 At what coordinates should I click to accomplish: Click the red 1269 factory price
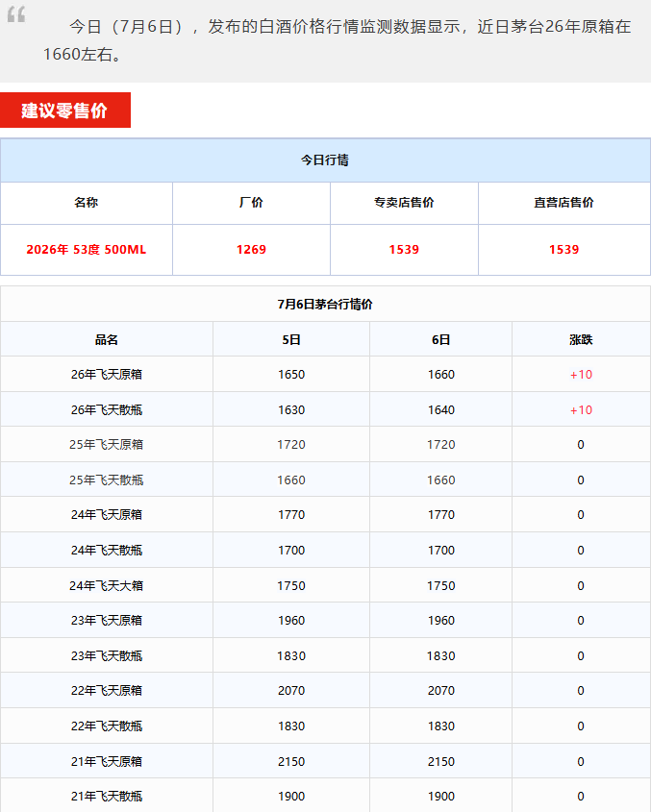251,250
